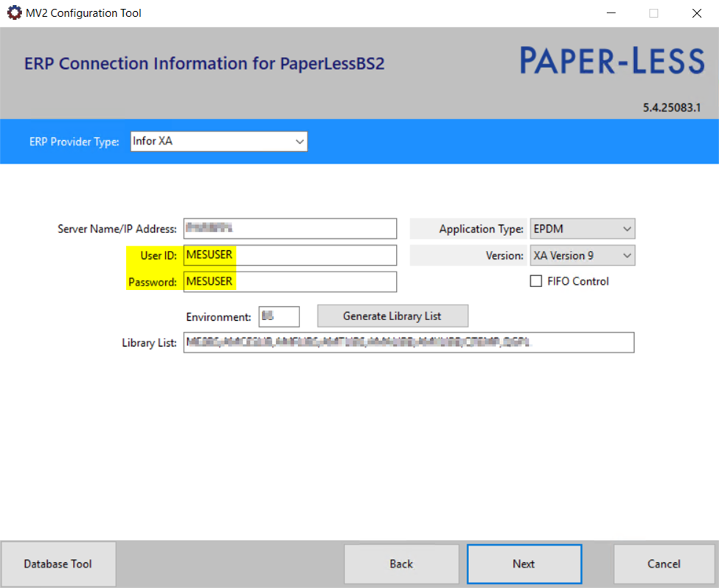Cancel the configuration wizard
This screenshot has width=719, height=588.
click(x=664, y=564)
